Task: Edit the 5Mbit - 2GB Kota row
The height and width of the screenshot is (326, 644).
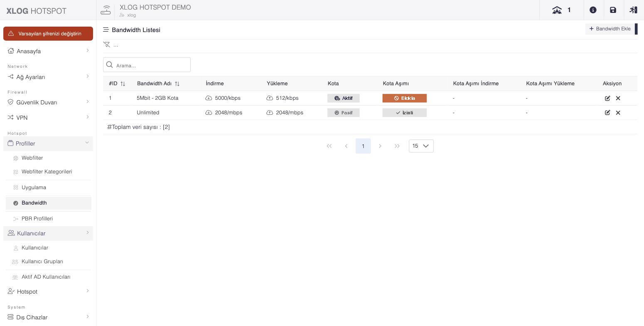Action: click(607, 98)
